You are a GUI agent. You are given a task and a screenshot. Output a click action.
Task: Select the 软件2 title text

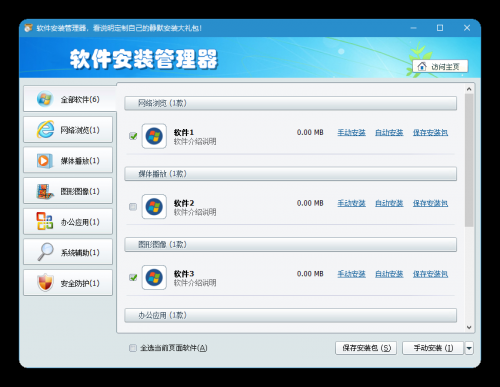coord(184,203)
